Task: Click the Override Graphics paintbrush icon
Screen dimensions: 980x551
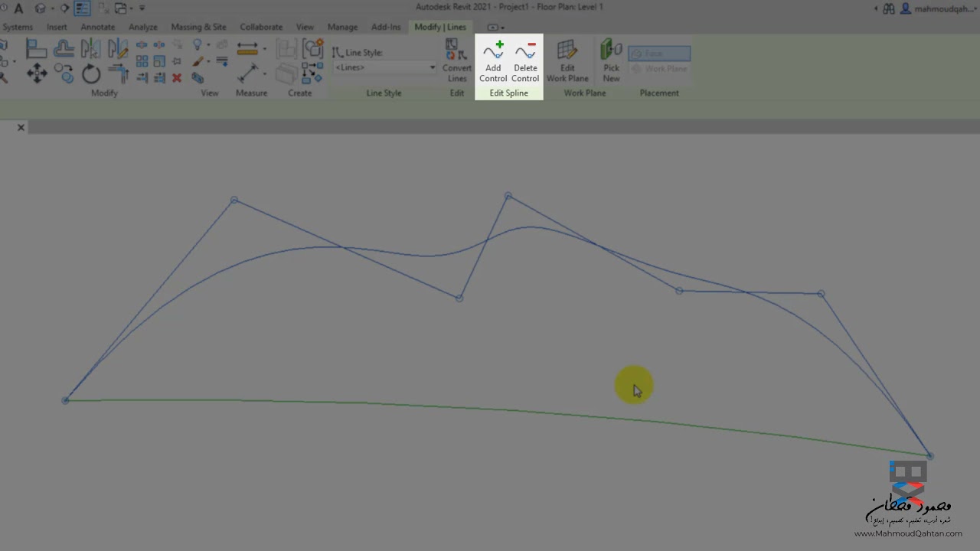Action: (198, 61)
